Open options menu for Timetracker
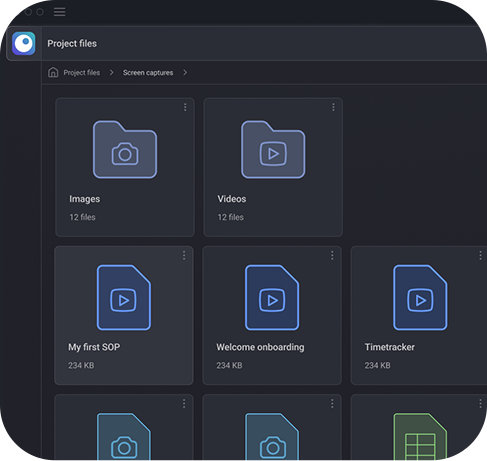The width and height of the screenshot is (487, 461). tap(480, 255)
